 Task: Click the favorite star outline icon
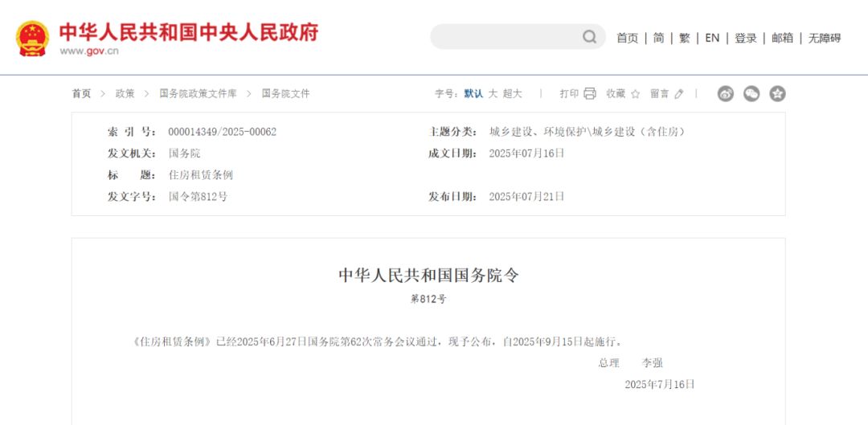pyautogui.click(x=635, y=94)
